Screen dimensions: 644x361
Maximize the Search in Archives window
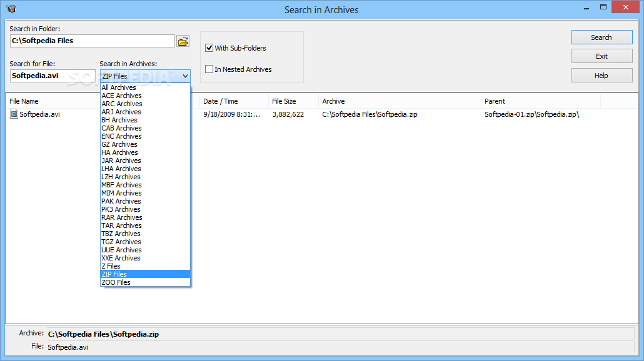coord(603,7)
